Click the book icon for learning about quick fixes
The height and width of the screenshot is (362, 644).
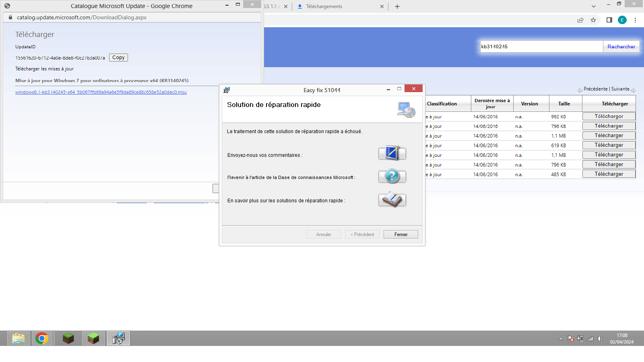[x=392, y=200]
